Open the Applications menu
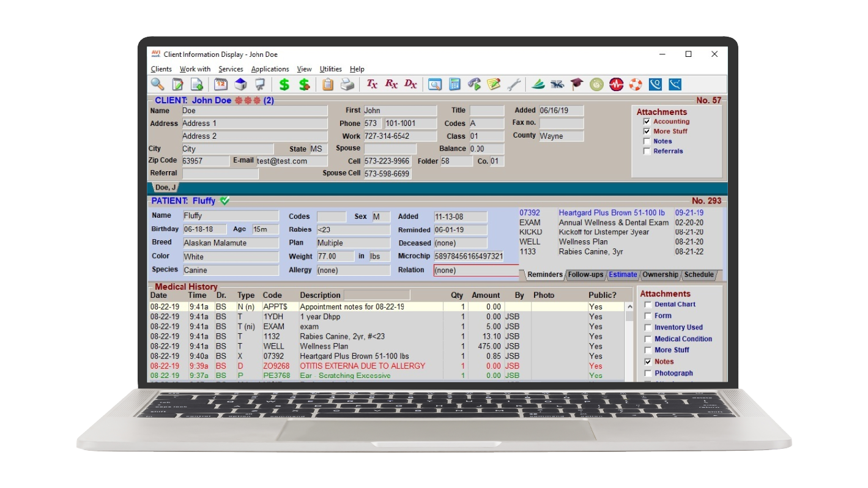The width and height of the screenshot is (868, 488). click(270, 69)
